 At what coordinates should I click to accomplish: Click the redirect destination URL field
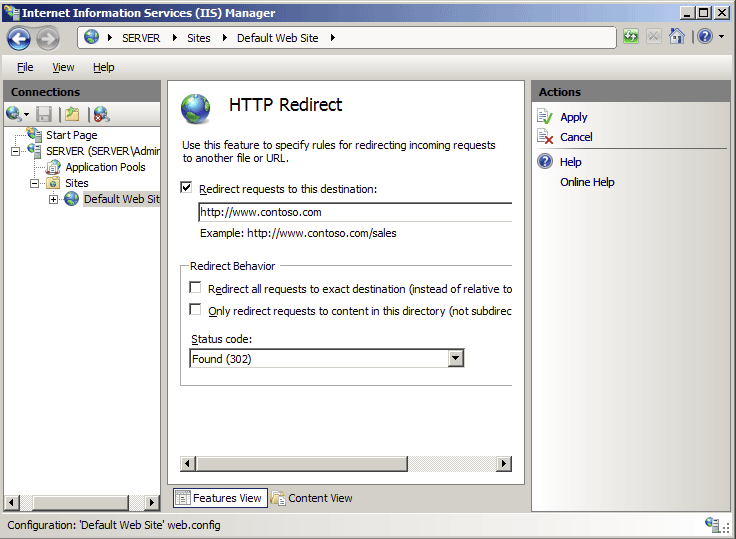355,212
